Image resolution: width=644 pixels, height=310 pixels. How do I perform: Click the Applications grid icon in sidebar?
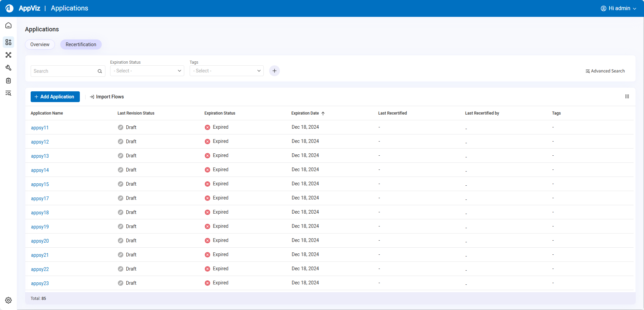(x=8, y=42)
